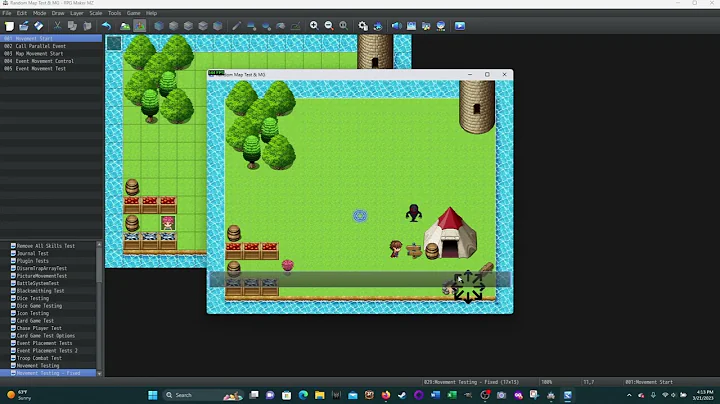The width and height of the screenshot is (720, 404).
Task: Zoom out of the map
Action: click(x=329, y=26)
